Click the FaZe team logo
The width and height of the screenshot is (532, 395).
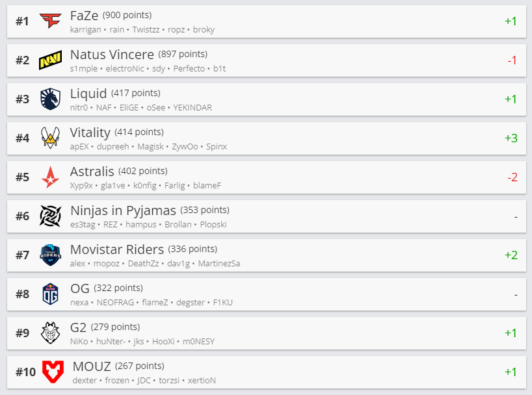49,21
